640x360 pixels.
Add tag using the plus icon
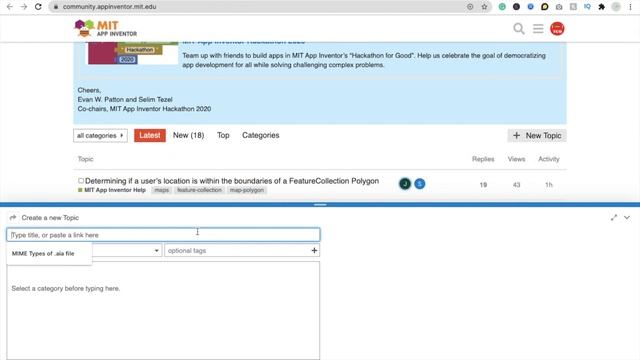314,250
